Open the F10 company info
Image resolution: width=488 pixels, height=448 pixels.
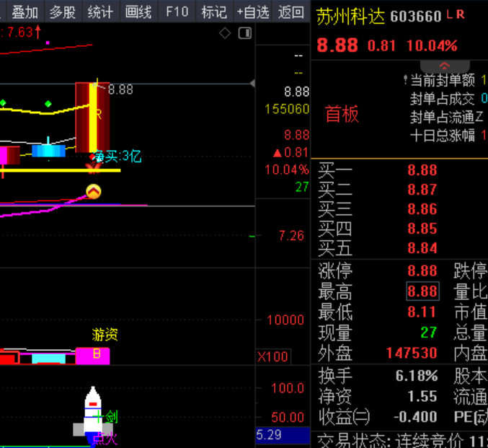(x=177, y=12)
